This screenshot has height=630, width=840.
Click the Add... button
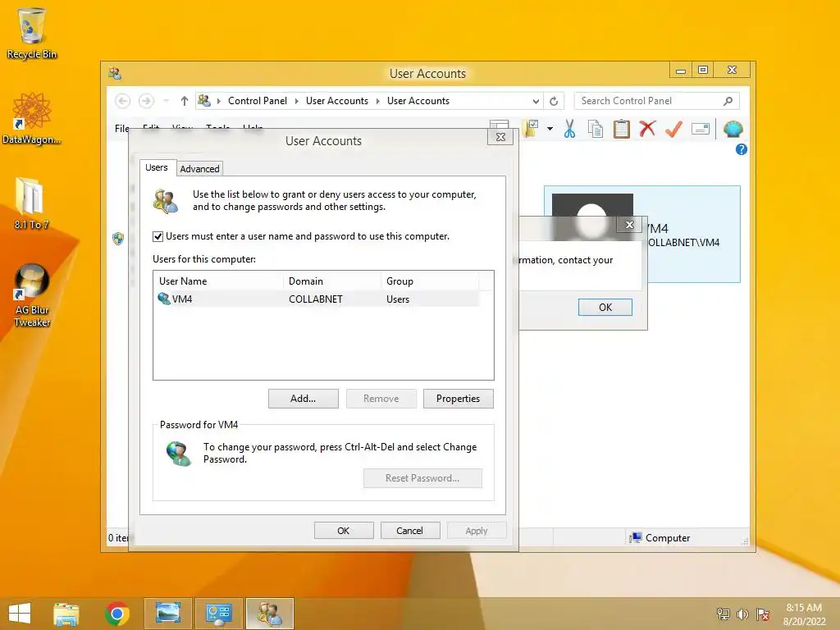pos(304,399)
